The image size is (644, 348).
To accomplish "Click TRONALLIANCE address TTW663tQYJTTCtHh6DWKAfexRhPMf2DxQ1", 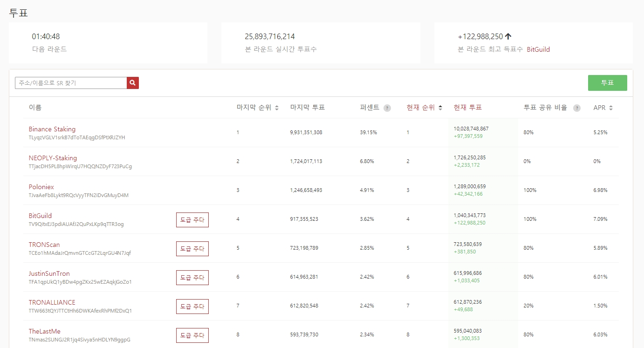I will click(80, 311).
